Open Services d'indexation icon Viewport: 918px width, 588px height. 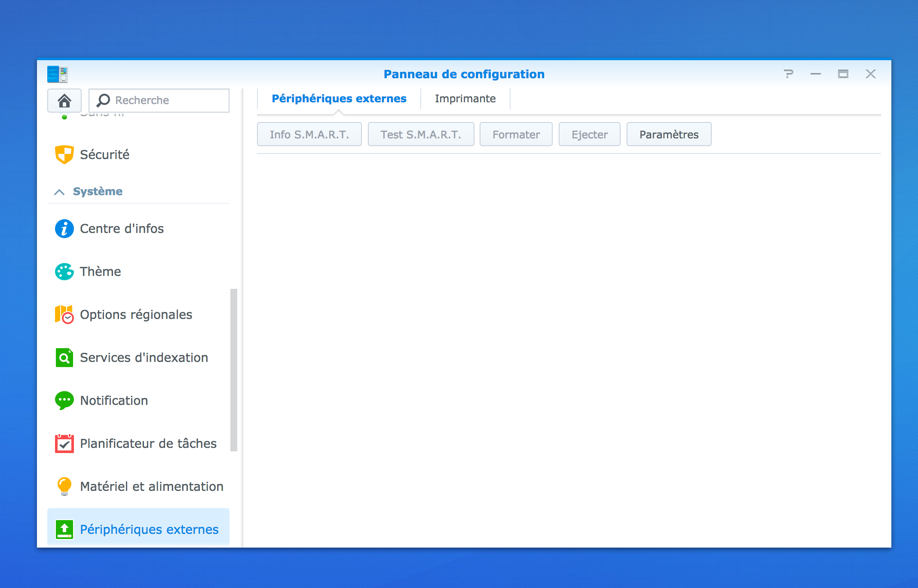tap(64, 358)
